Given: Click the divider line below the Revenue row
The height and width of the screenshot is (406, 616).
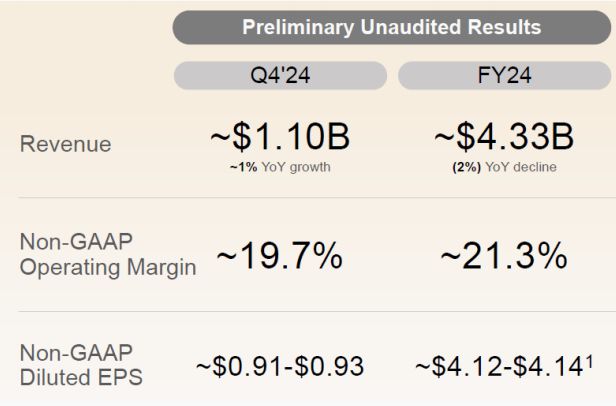Looking at the screenshot, I should coord(308,198).
